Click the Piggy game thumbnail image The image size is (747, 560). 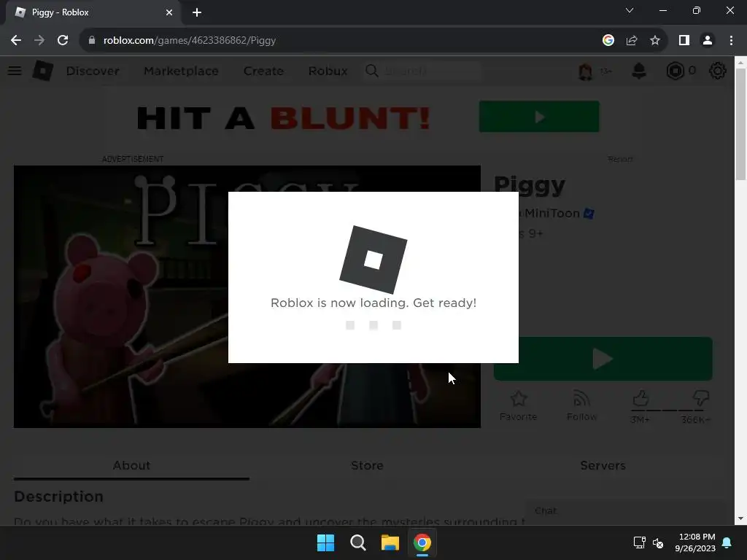click(247, 297)
